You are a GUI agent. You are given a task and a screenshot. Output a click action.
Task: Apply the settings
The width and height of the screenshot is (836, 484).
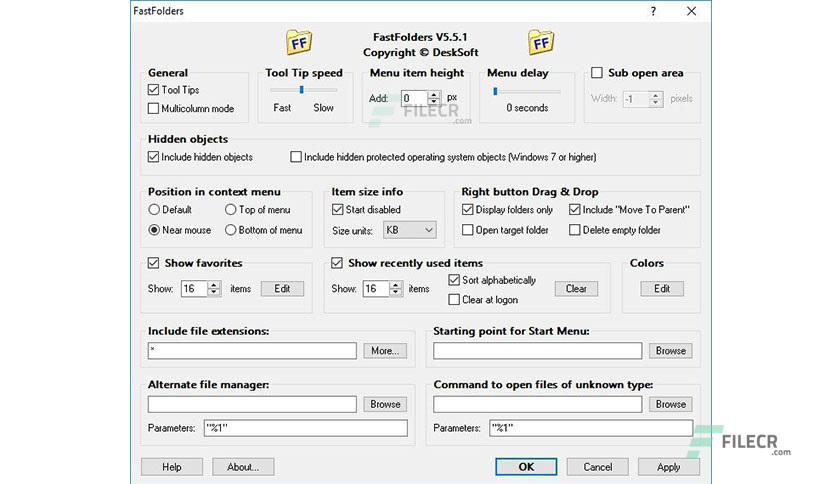(669, 467)
